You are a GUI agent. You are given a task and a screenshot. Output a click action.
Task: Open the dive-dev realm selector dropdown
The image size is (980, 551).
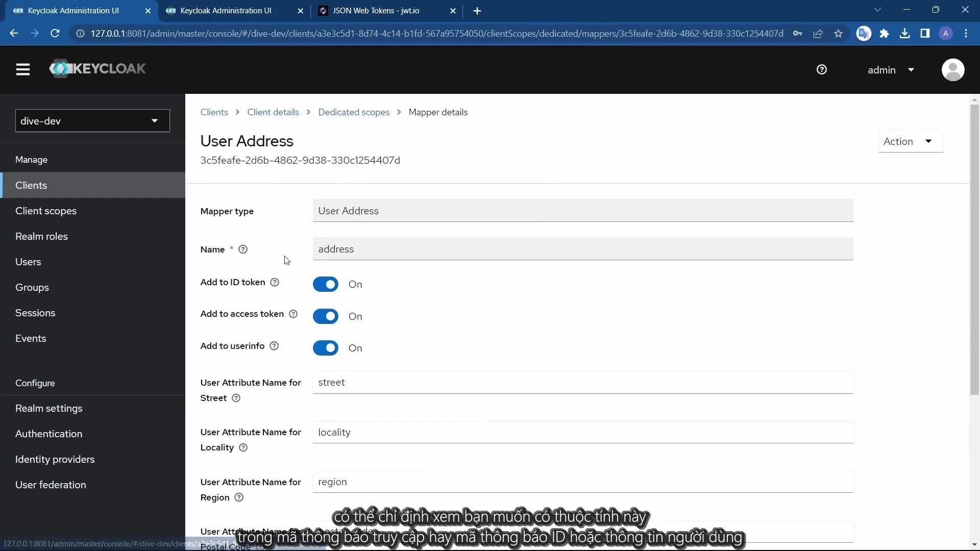pos(92,121)
